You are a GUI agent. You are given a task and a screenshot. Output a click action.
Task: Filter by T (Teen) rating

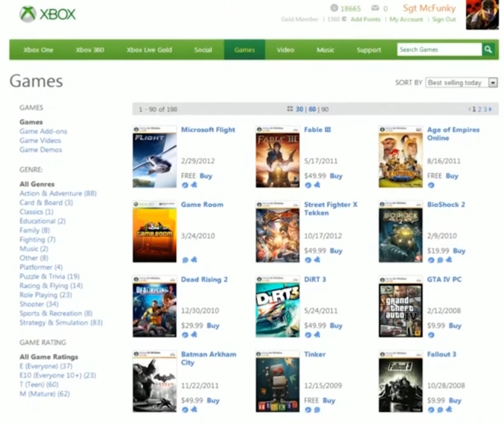pyautogui.click(x=39, y=384)
